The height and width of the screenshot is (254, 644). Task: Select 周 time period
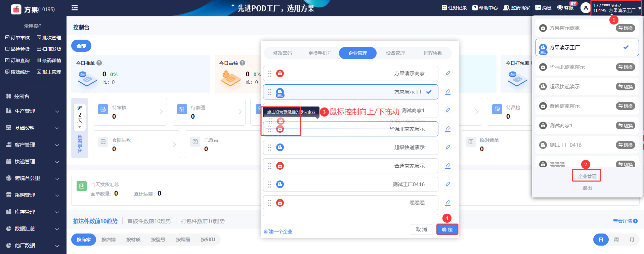(616, 240)
